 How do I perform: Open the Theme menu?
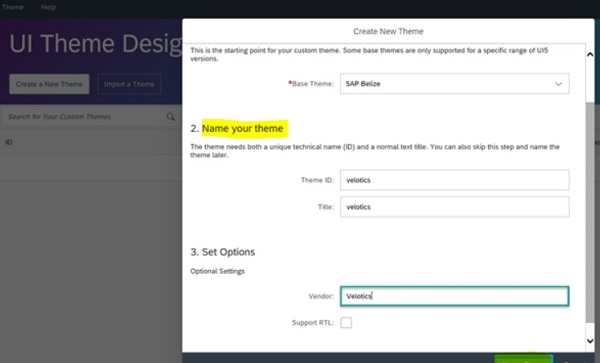(13, 7)
